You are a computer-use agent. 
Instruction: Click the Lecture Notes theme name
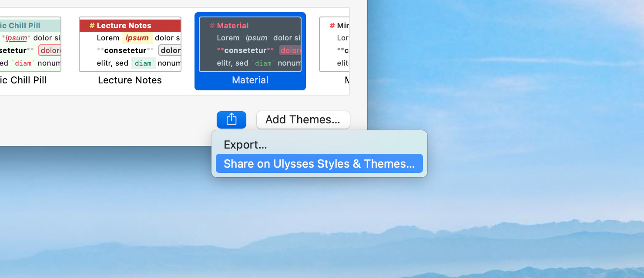coord(130,80)
